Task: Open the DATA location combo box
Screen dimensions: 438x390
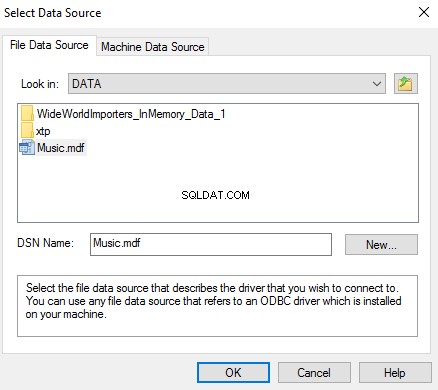Action: (227, 84)
